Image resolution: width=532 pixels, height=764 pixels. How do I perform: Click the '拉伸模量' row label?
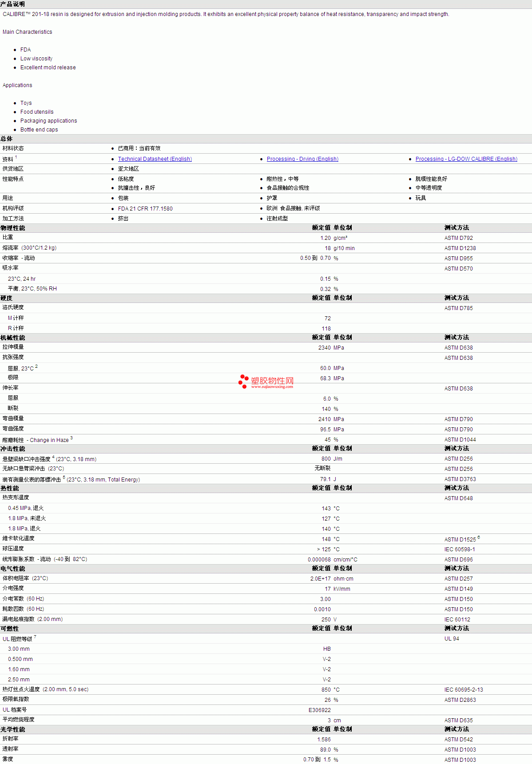(13, 347)
